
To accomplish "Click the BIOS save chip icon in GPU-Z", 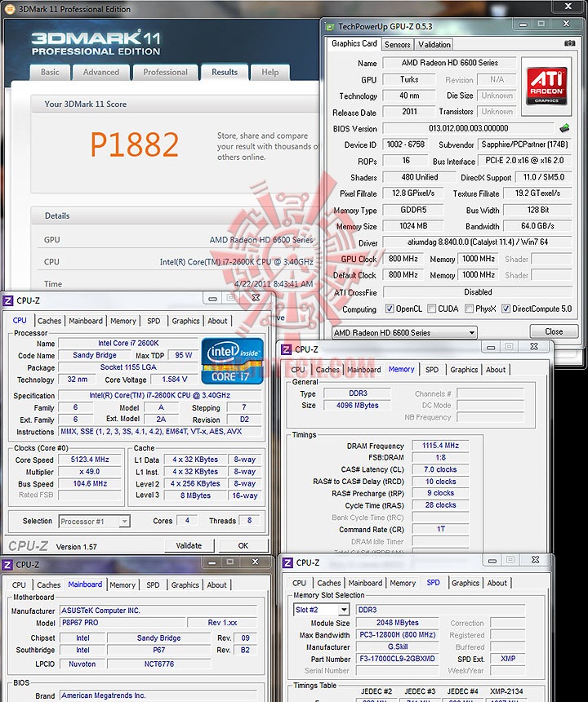I will (564, 128).
